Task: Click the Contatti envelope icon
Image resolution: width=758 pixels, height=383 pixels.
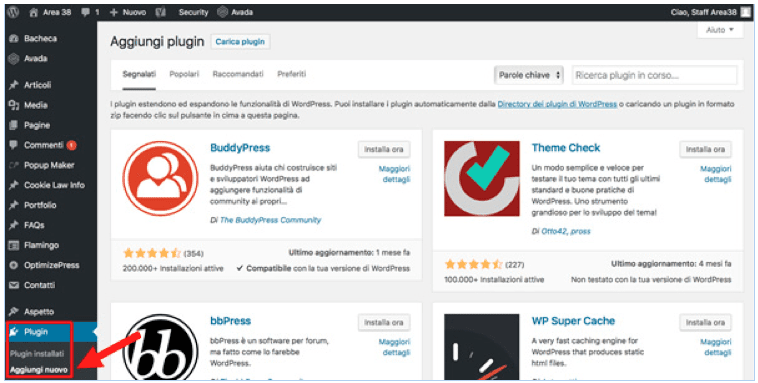Action: click(x=14, y=285)
